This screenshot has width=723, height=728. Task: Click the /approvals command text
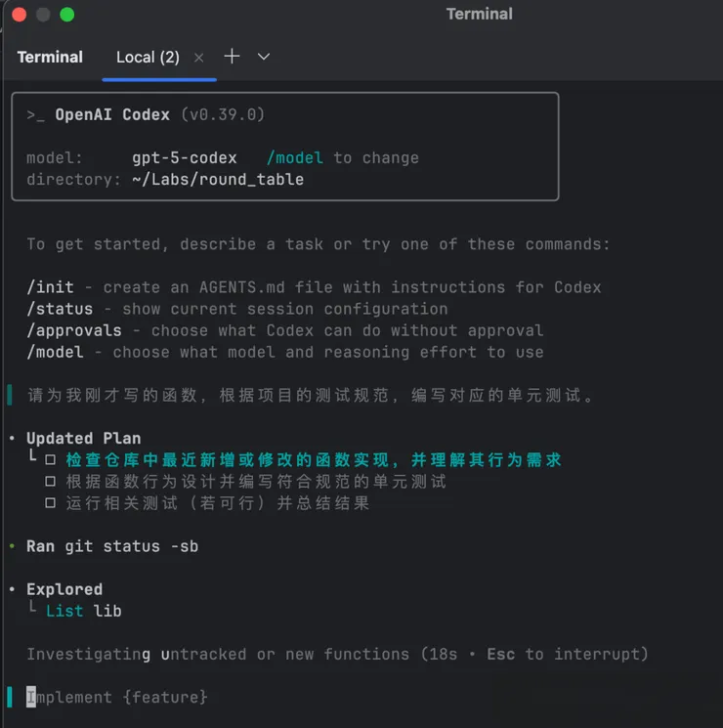coord(74,330)
